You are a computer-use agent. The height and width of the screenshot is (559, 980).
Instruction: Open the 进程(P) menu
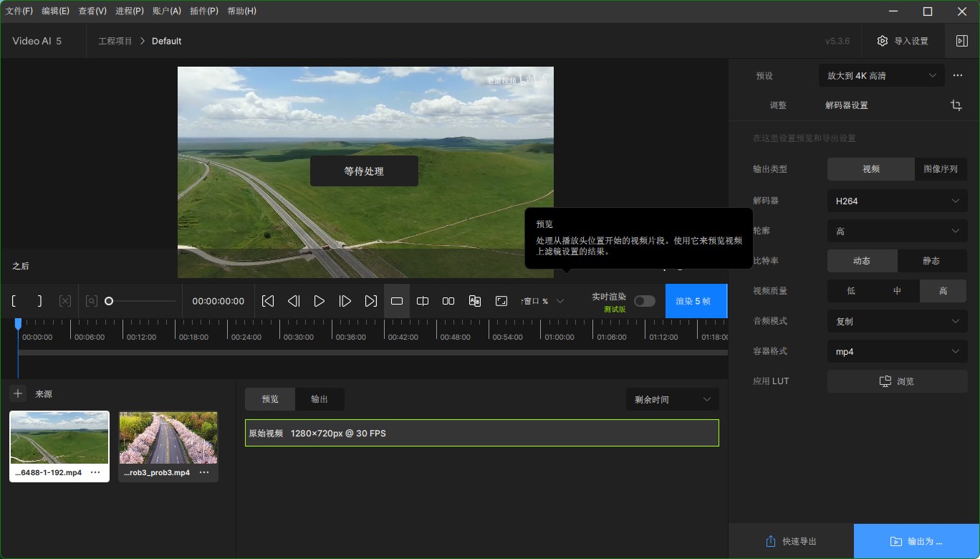(130, 11)
